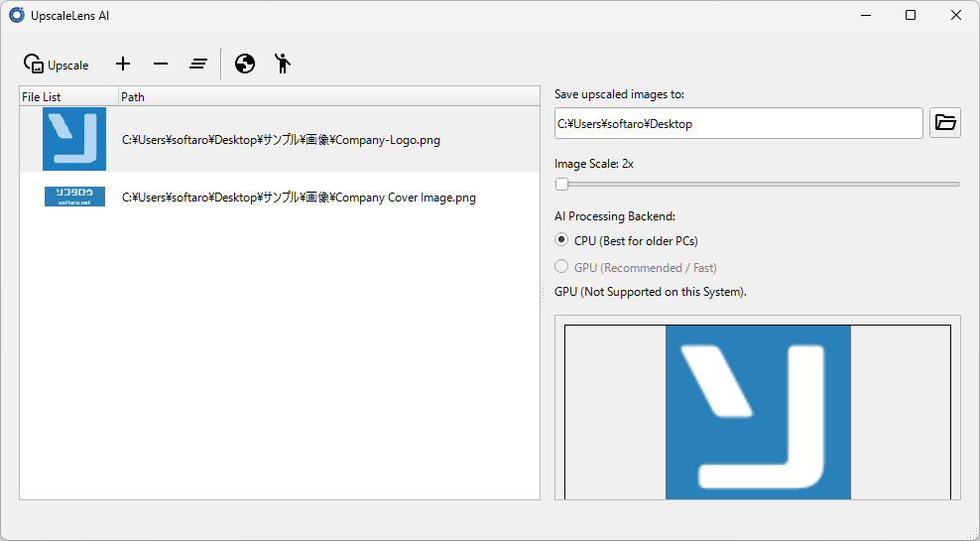
Task: Click the large logo preview image
Action: [x=758, y=412]
